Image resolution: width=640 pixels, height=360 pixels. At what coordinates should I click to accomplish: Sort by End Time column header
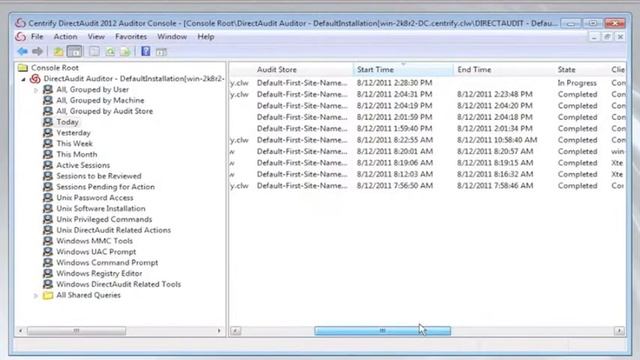503,70
